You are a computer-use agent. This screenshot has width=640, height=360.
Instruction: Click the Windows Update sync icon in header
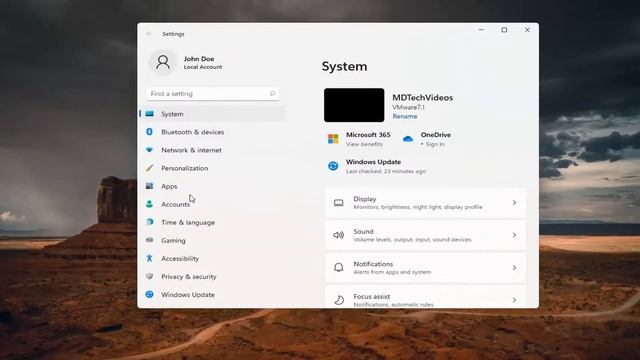pyautogui.click(x=333, y=166)
